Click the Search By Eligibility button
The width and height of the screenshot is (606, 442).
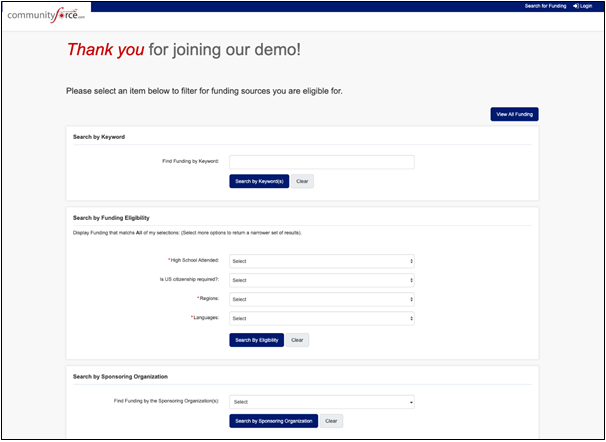point(256,340)
